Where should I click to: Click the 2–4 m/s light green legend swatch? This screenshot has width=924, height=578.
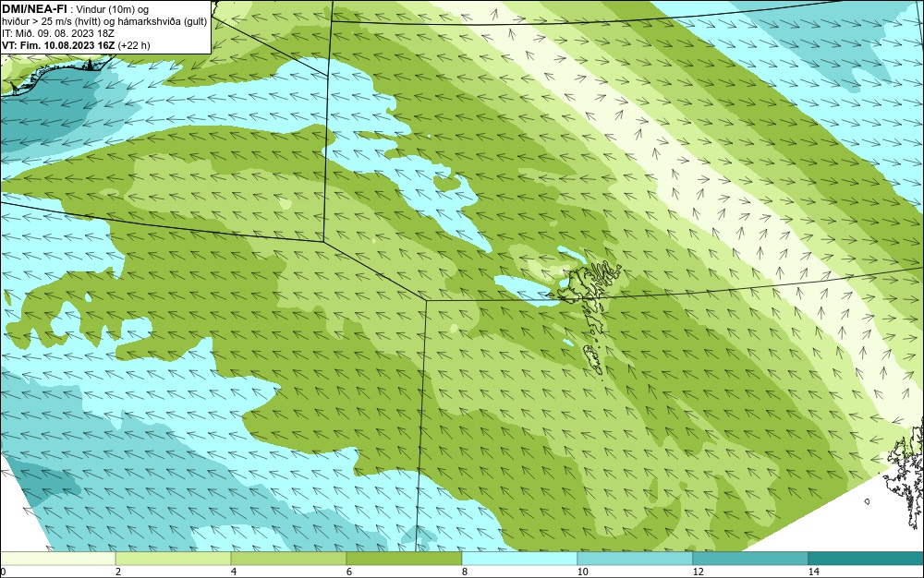coord(174,559)
